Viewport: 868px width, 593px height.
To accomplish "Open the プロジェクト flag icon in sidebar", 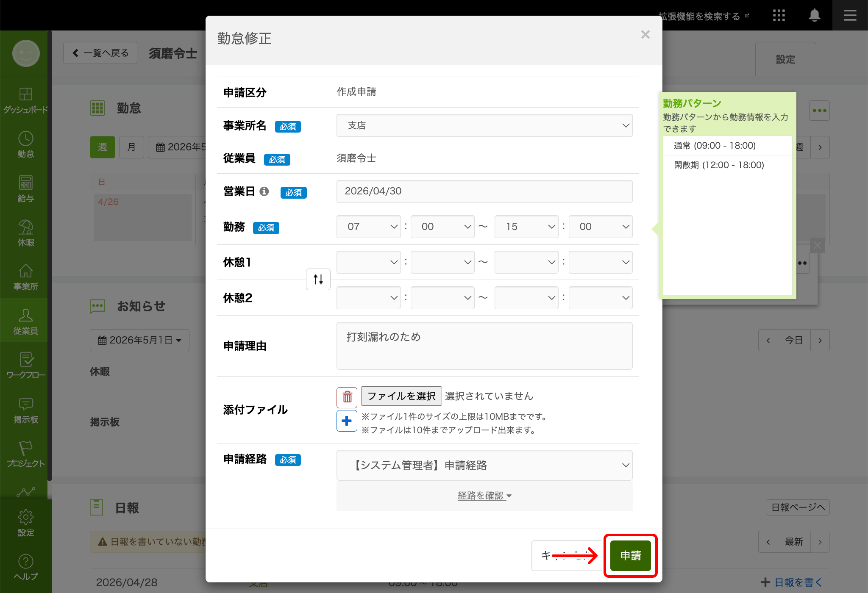I will point(25,454).
